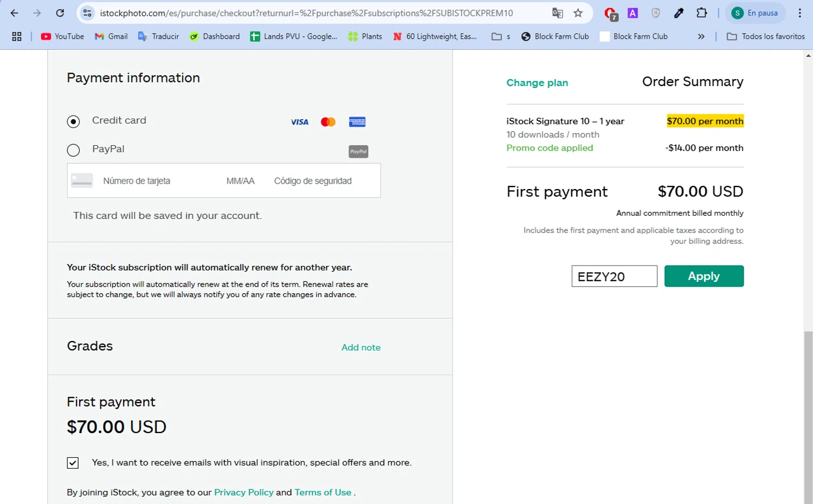Open the apps grid in bookmarks bar
This screenshot has width=813, height=504.
point(17,36)
